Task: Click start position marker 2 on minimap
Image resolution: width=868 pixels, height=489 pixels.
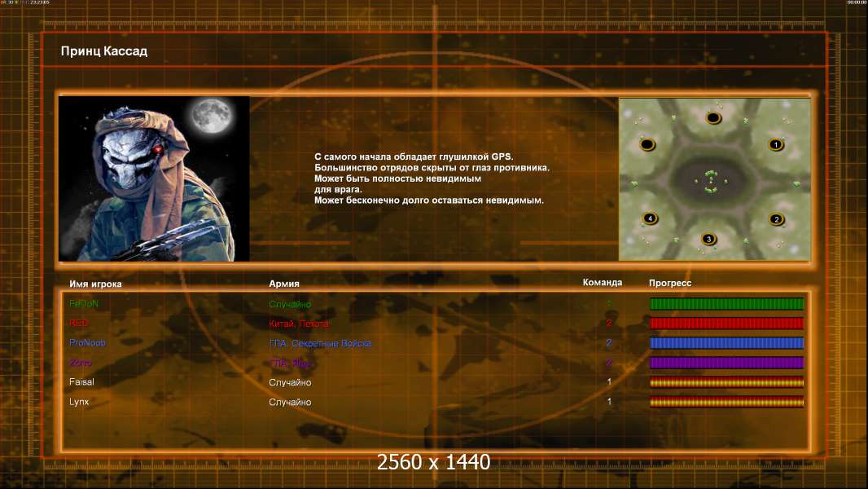Action: click(776, 219)
